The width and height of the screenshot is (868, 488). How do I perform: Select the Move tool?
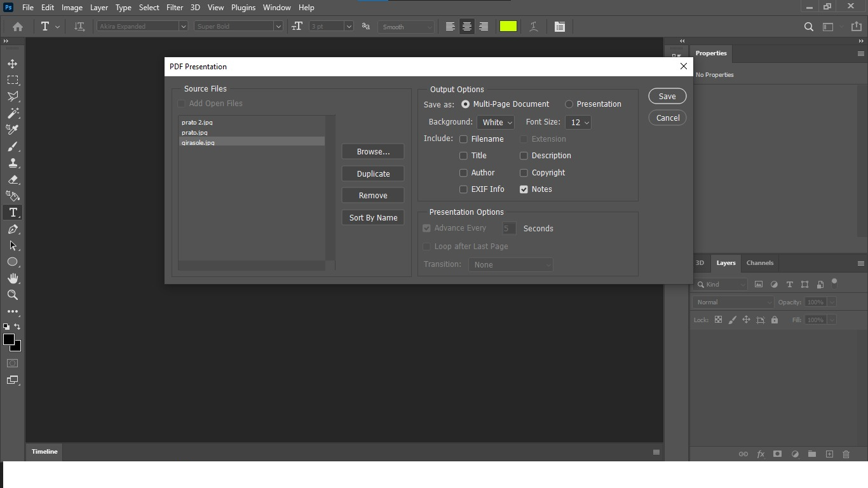(13, 63)
